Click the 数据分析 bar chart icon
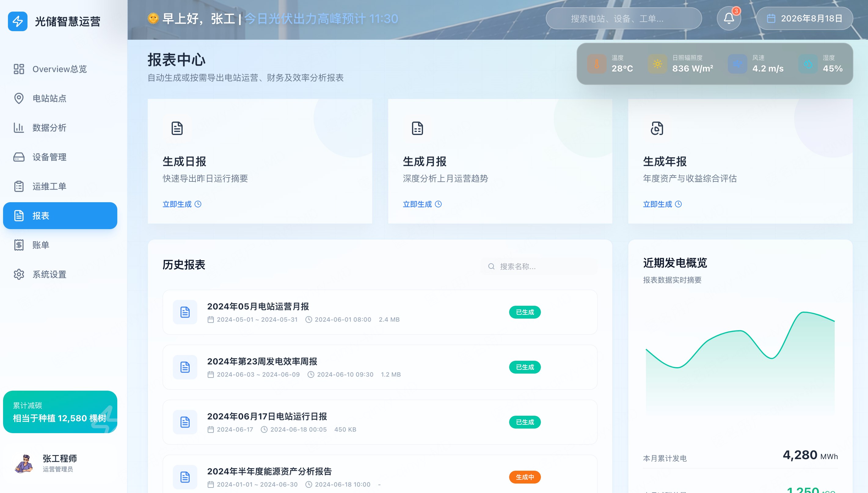This screenshot has width=868, height=493. click(x=19, y=128)
